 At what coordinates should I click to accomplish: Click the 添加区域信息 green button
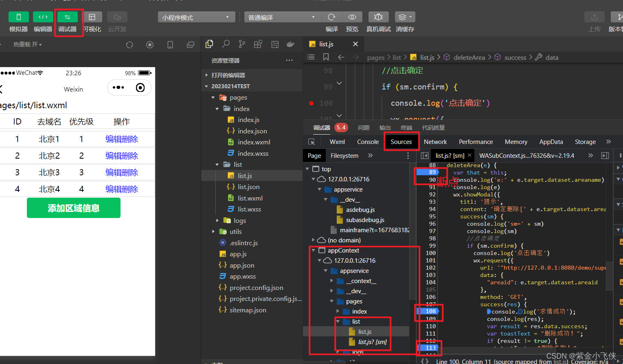74,208
